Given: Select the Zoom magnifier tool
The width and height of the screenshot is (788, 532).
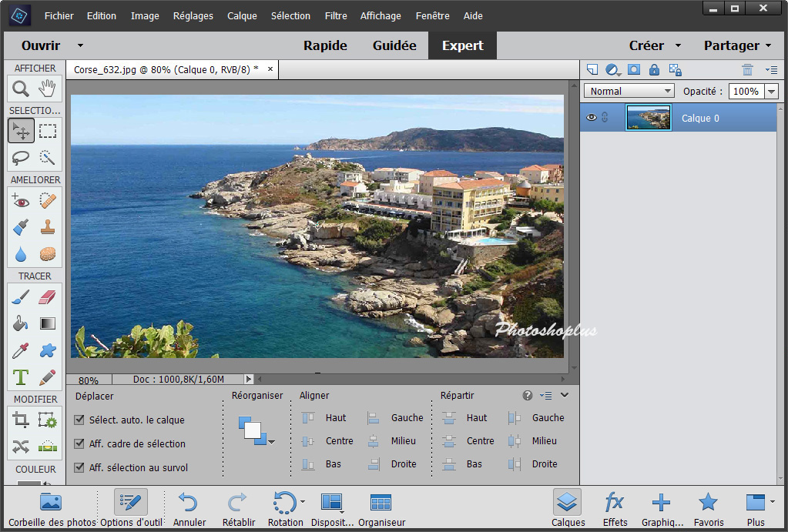Looking at the screenshot, I should (x=21, y=89).
